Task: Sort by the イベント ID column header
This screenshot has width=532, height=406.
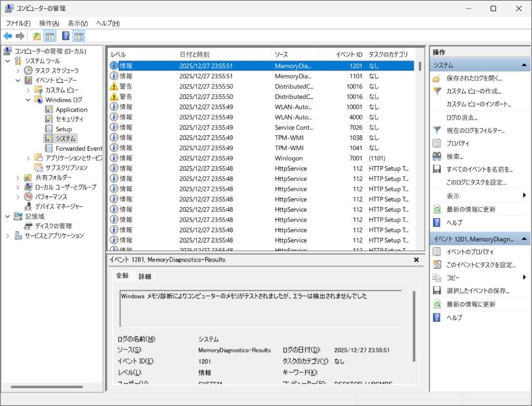Action: 349,54
